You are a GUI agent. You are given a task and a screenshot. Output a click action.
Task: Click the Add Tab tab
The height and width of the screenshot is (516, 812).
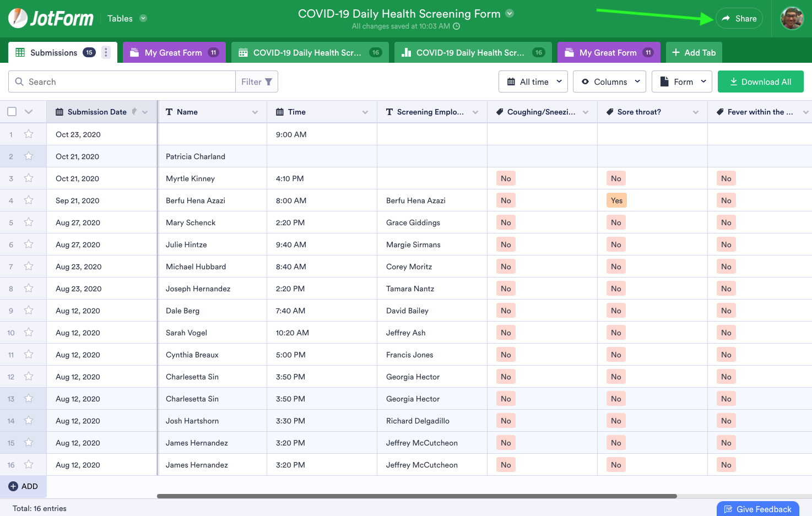coord(694,53)
